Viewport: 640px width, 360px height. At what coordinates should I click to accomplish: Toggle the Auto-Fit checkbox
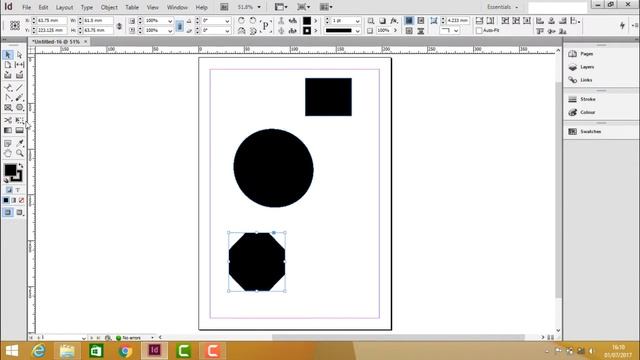tap(479, 31)
